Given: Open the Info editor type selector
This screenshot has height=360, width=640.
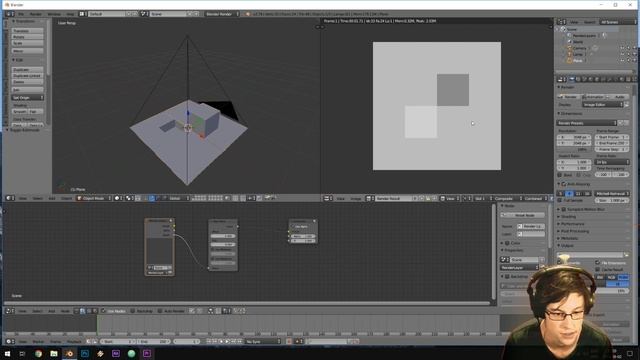Looking at the screenshot, I should [x=9, y=14].
